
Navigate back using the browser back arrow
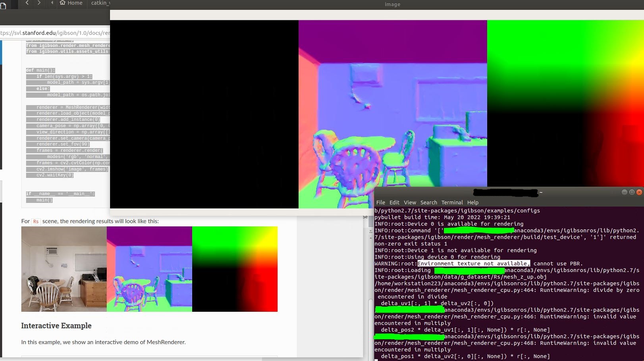[x=27, y=3]
